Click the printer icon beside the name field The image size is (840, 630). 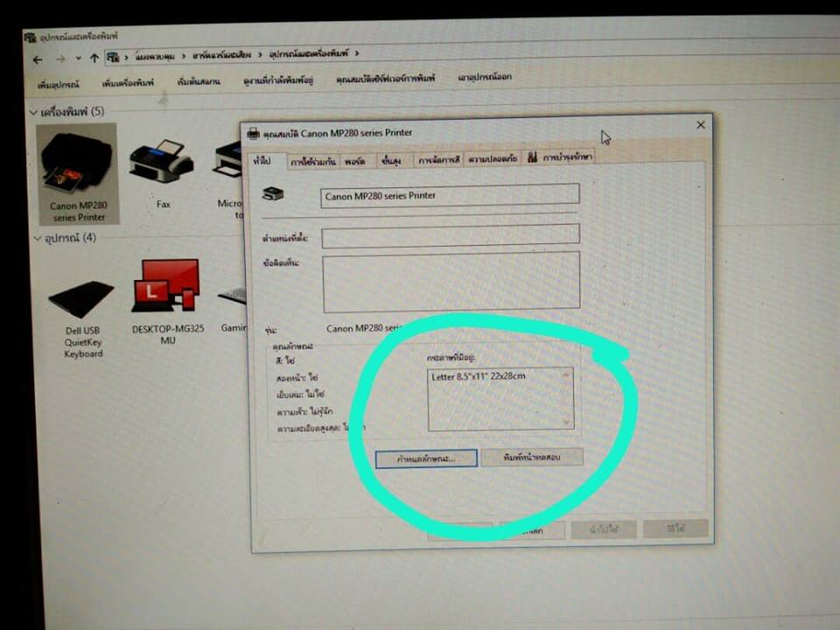(x=273, y=194)
